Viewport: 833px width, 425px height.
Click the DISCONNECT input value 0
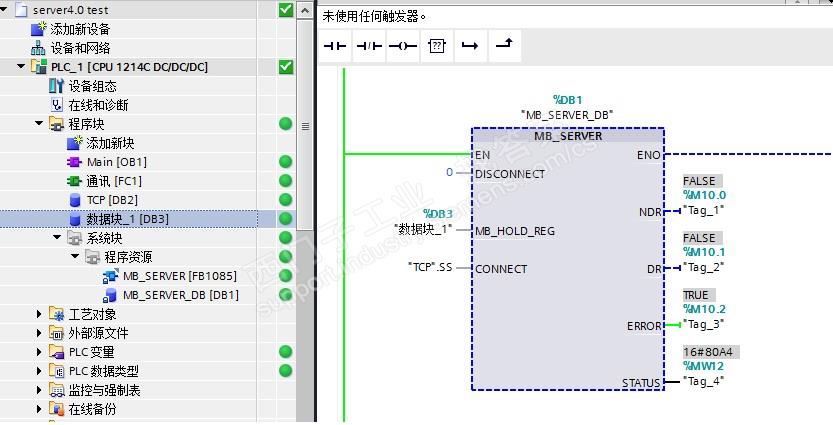pos(449,172)
